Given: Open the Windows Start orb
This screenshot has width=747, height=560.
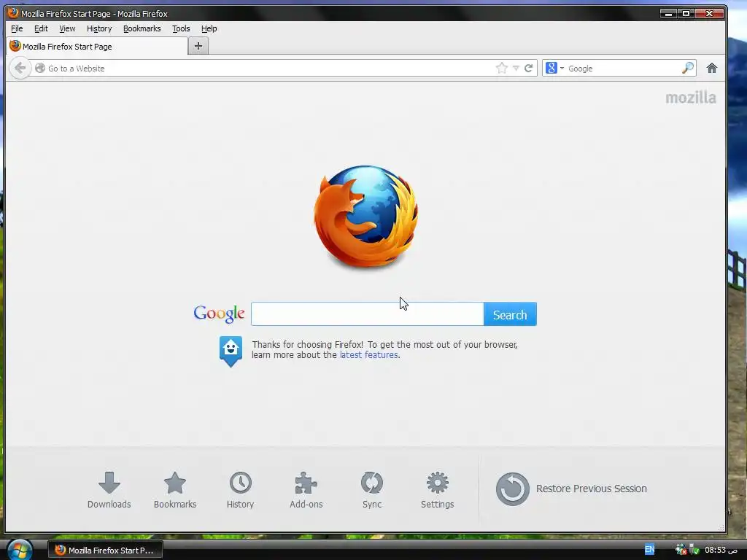Looking at the screenshot, I should [x=19, y=550].
